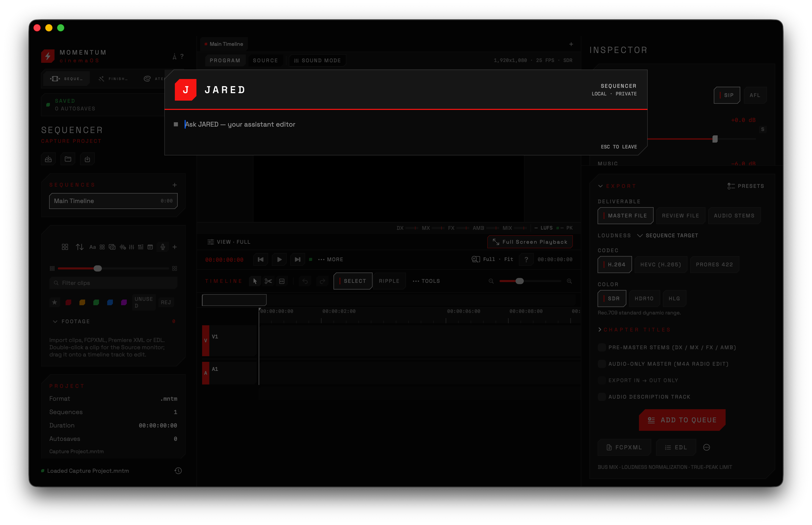The image size is (812, 525).
Task: Skip to the next frame or end
Action: tap(298, 259)
